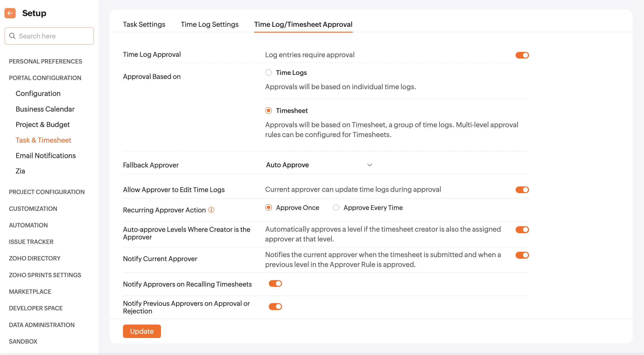Click the orange back arrow icon
The height and width of the screenshot is (355, 644).
[10, 13]
